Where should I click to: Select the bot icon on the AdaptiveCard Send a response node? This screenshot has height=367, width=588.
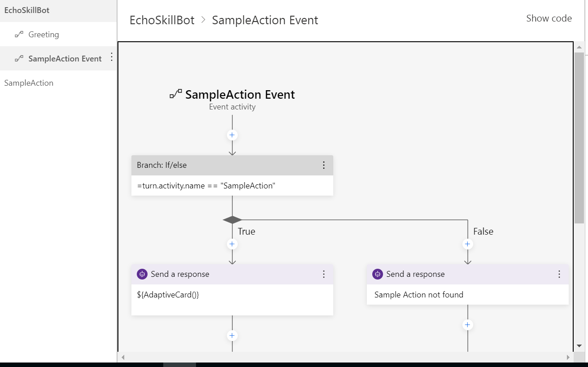click(x=142, y=274)
